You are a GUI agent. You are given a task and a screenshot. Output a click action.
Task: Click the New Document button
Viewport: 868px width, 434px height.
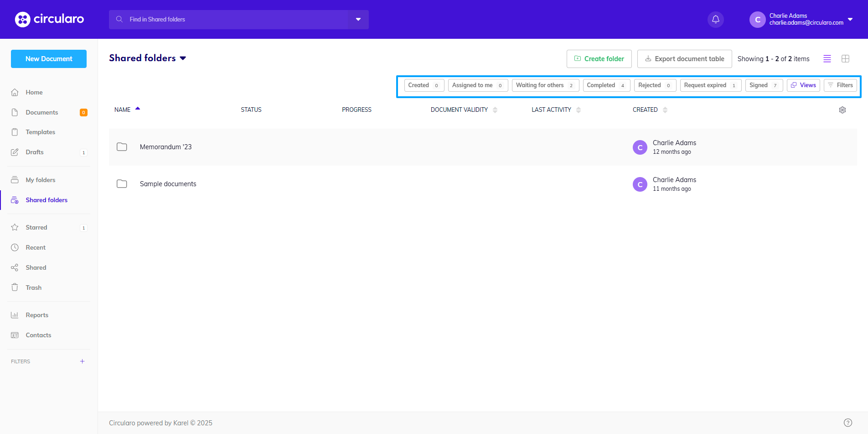49,59
